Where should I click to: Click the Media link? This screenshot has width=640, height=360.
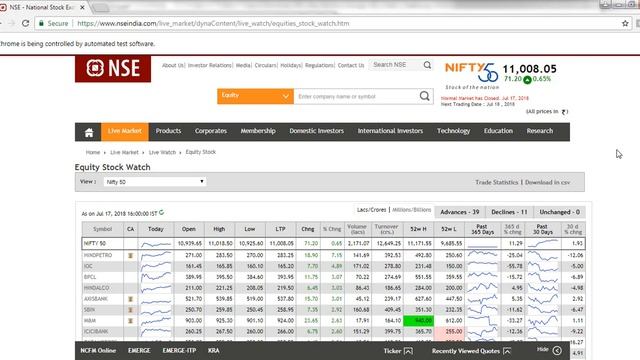click(243, 65)
